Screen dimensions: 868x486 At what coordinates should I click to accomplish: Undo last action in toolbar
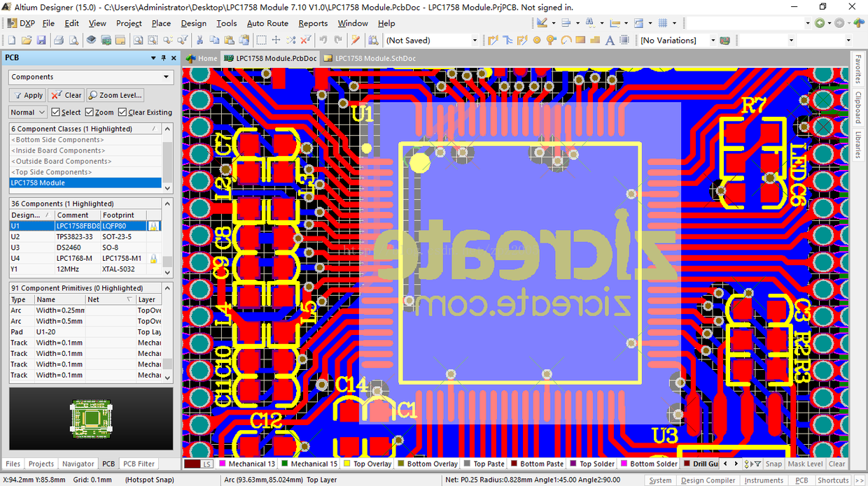point(323,40)
